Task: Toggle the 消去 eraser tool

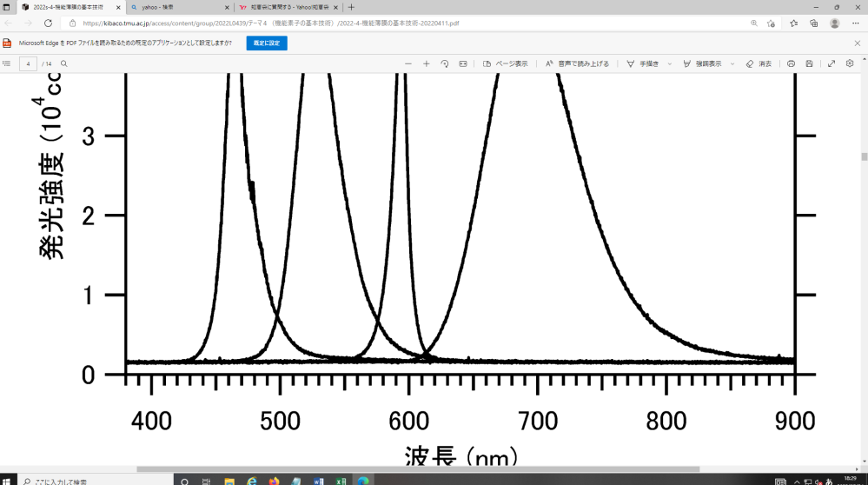Action: [759, 63]
